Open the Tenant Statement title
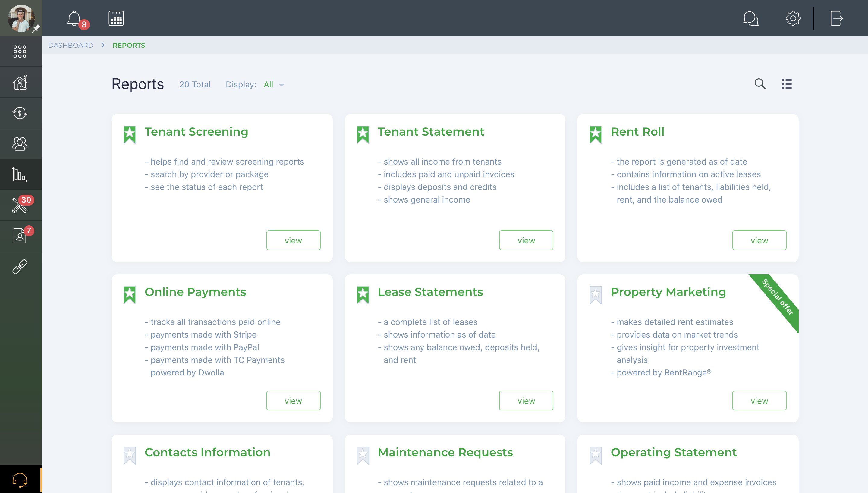The height and width of the screenshot is (493, 868). click(431, 132)
